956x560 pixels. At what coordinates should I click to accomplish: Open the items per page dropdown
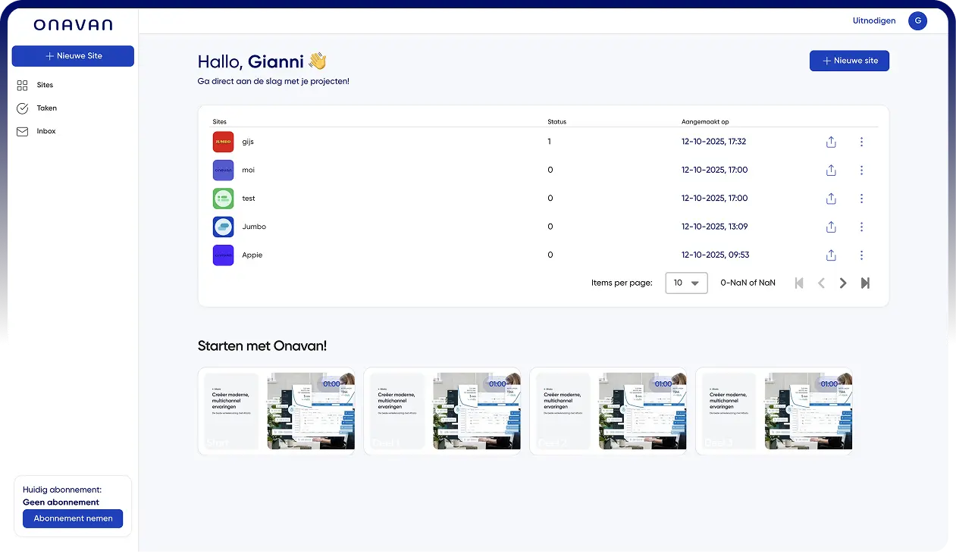[x=686, y=283]
